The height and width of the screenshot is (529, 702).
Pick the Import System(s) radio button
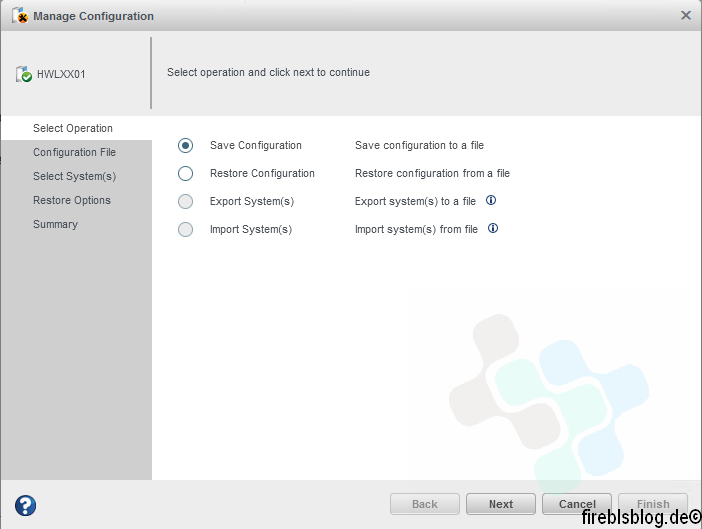coord(185,230)
